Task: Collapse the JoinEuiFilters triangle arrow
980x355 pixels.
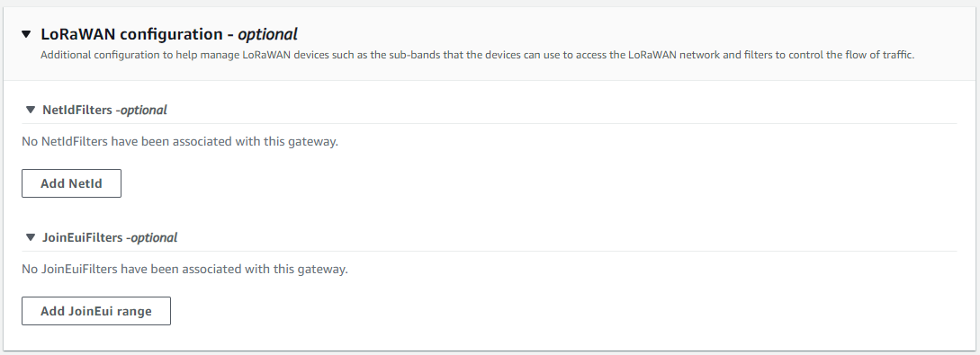Action: pyautogui.click(x=30, y=237)
